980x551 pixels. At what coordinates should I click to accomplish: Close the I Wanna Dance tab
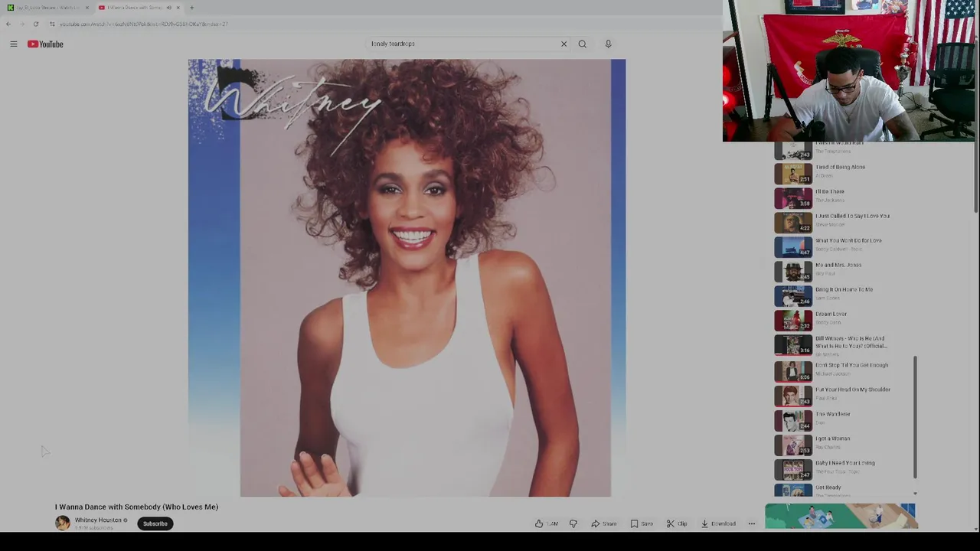[x=178, y=8]
